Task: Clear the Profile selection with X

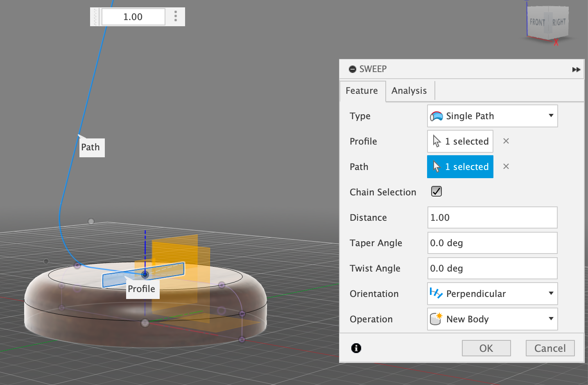Action: pos(506,141)
